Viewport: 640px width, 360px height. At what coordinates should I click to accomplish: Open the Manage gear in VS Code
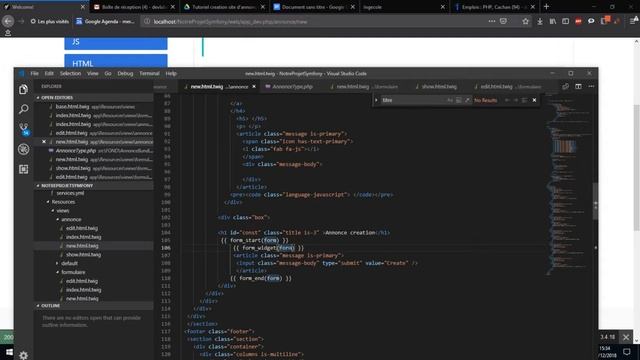pyautogui.click(x=23, y=355)
